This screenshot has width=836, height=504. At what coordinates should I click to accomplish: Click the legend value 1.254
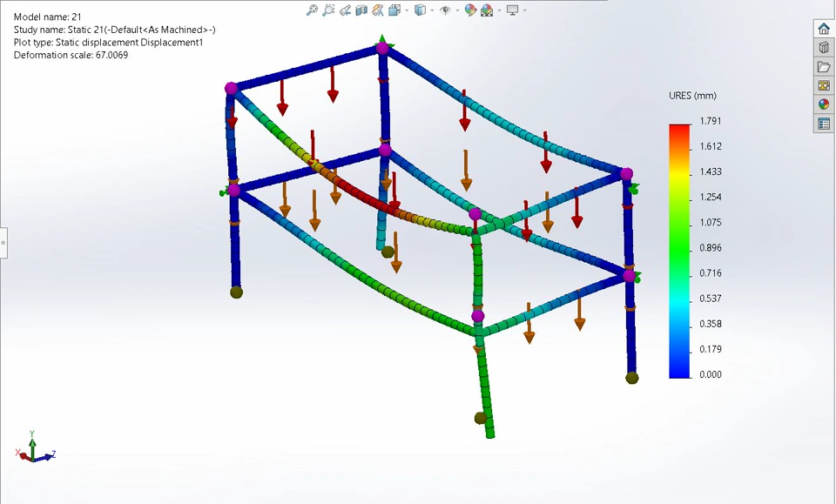711,197
